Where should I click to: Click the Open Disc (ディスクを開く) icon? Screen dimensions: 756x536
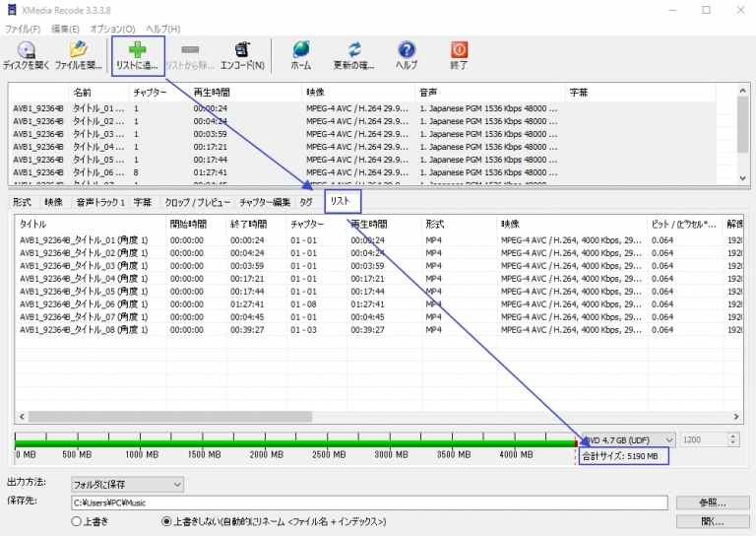click(27, 50)
